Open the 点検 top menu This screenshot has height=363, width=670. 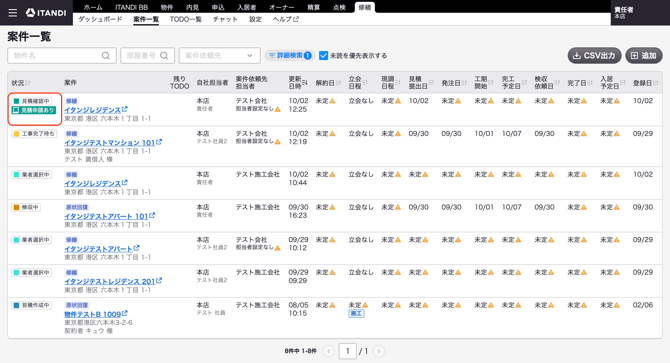point(339,7)
